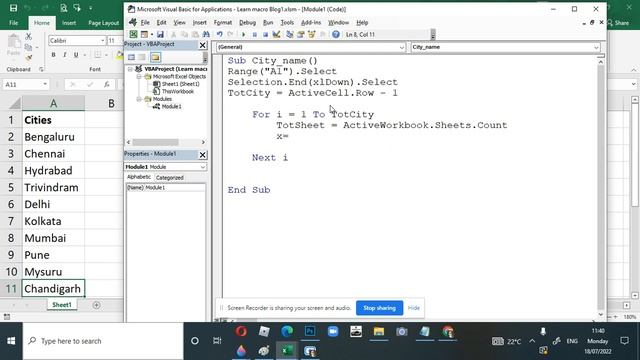Undo the last edit in VBA editor
Image resolution: width=640 pixels, height=360 pixels.
click(220, 34)
